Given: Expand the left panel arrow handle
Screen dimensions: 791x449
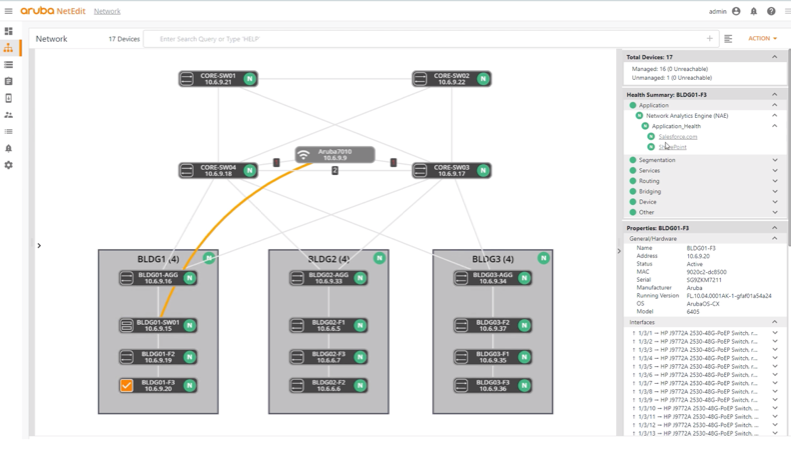Looking at the screenshot, I should click(x=39, y=245).
